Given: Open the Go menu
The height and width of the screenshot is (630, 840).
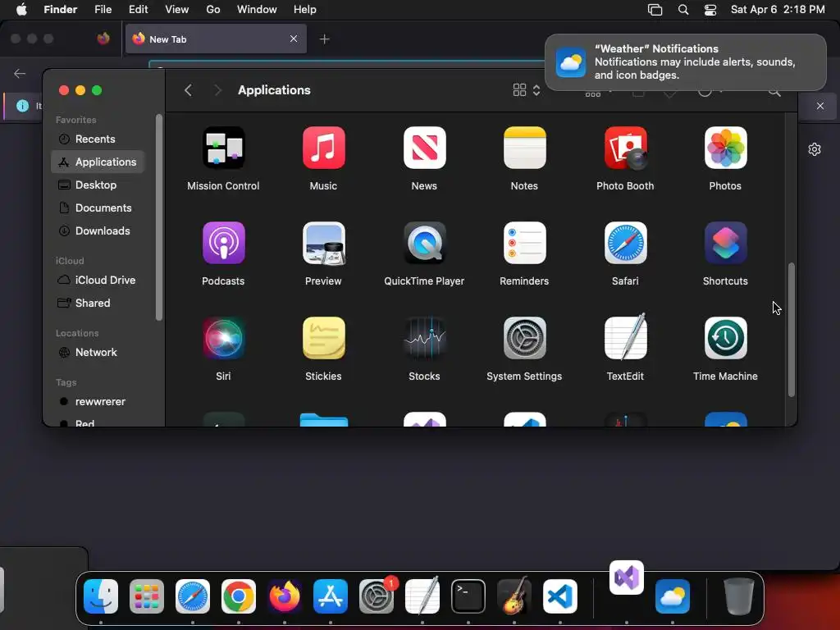Looking at the screenshot, I should pos(213,10).
